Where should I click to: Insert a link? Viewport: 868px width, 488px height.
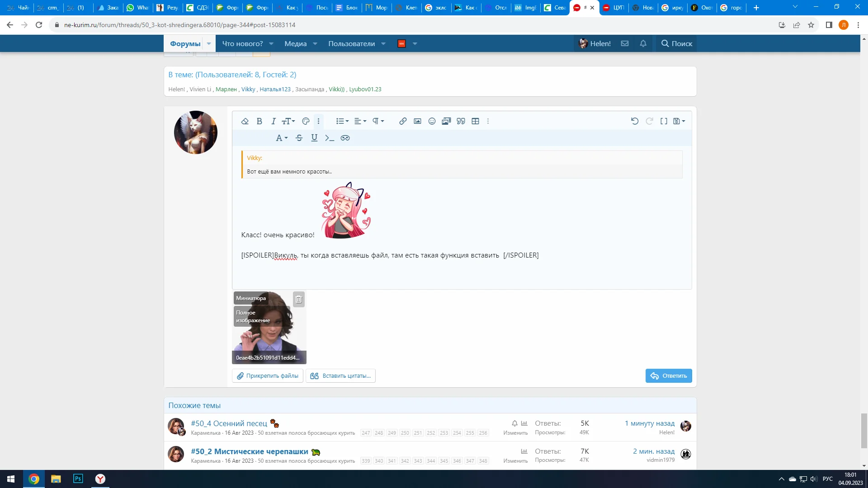[x=402, y=121]
